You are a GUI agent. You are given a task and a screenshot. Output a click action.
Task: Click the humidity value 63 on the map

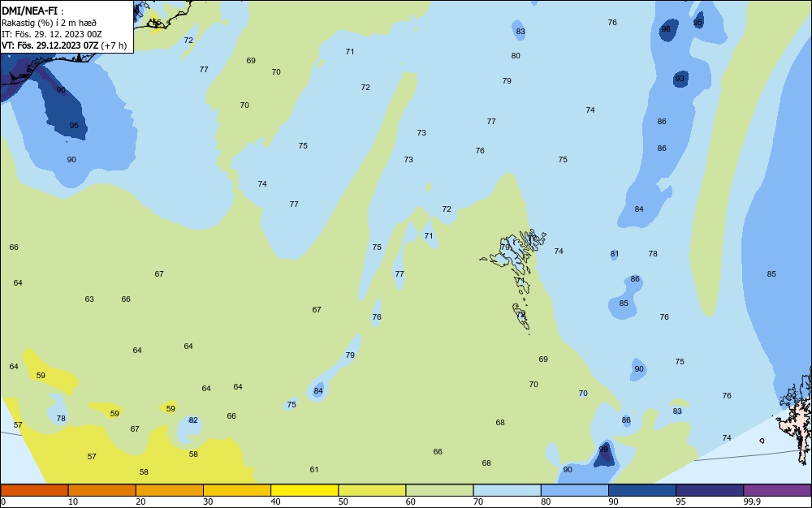click(89, 299)
